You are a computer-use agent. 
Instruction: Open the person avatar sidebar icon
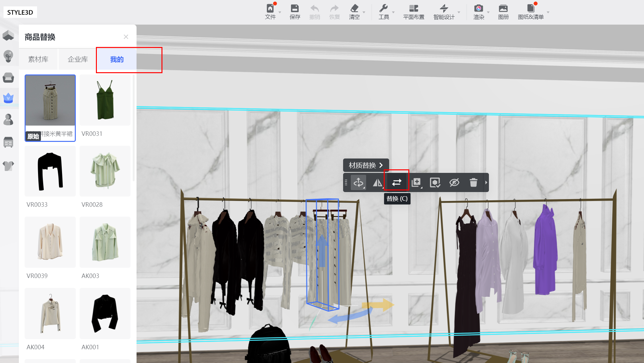[x=8, y=120]
